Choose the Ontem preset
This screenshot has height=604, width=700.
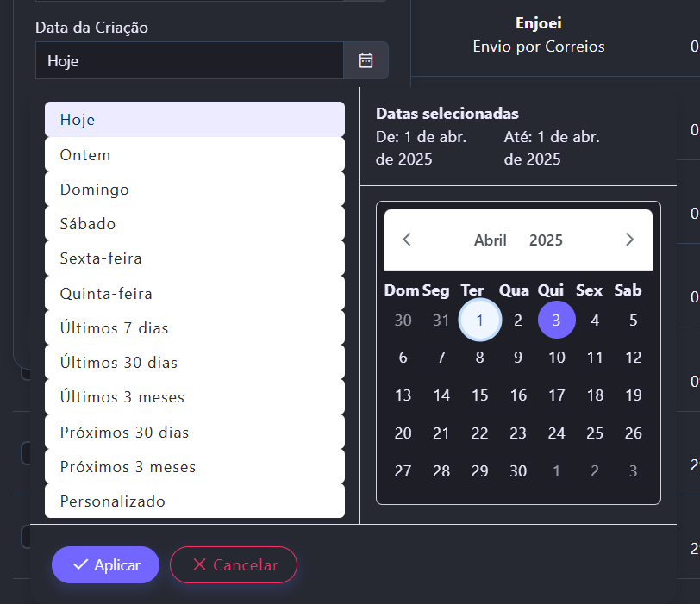195,155
